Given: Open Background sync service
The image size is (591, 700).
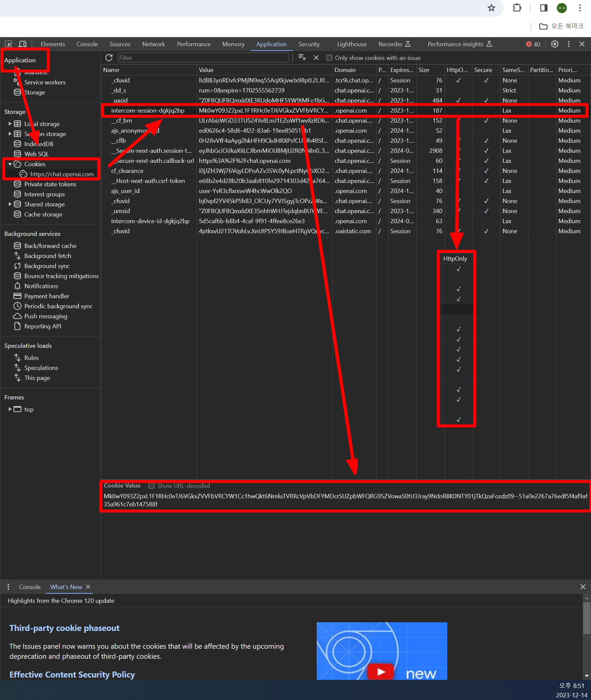Looking at the screenshot, I should tap(47, 266).
